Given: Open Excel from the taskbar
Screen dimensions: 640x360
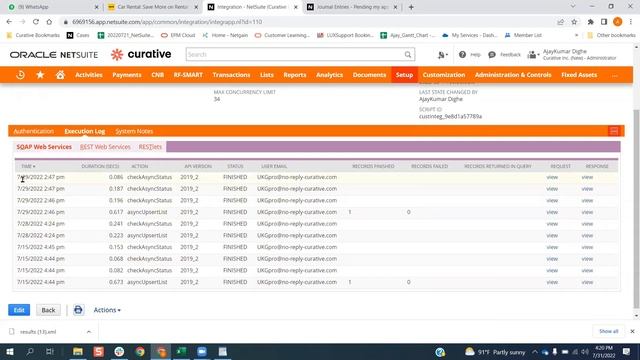Looking at the screenshot, I should (181, 351).
